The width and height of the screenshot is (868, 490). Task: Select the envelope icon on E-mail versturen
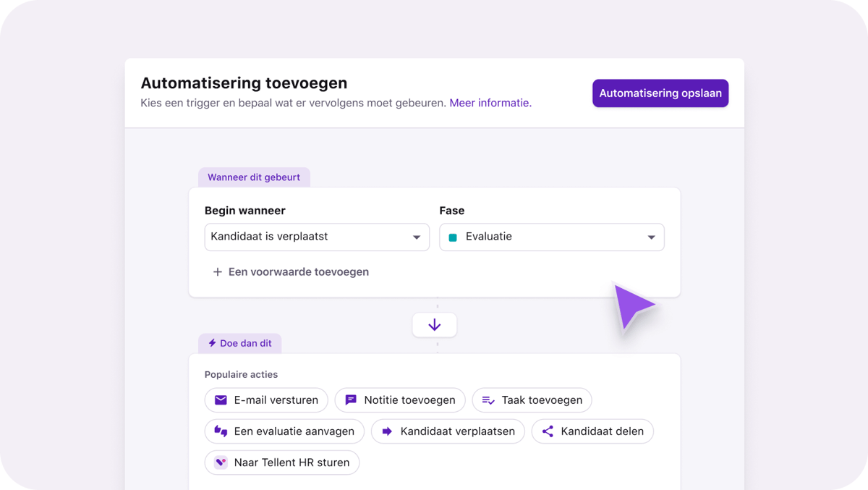[219, 400]
